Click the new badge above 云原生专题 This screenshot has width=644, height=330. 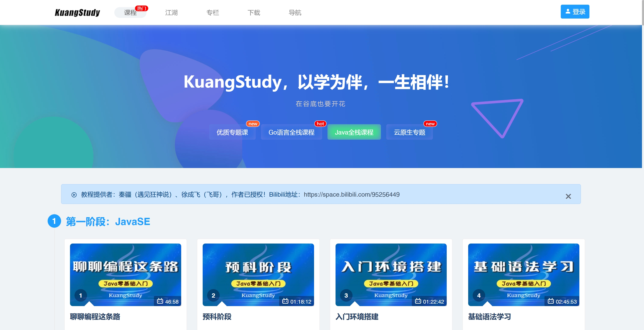pos(430,124)
